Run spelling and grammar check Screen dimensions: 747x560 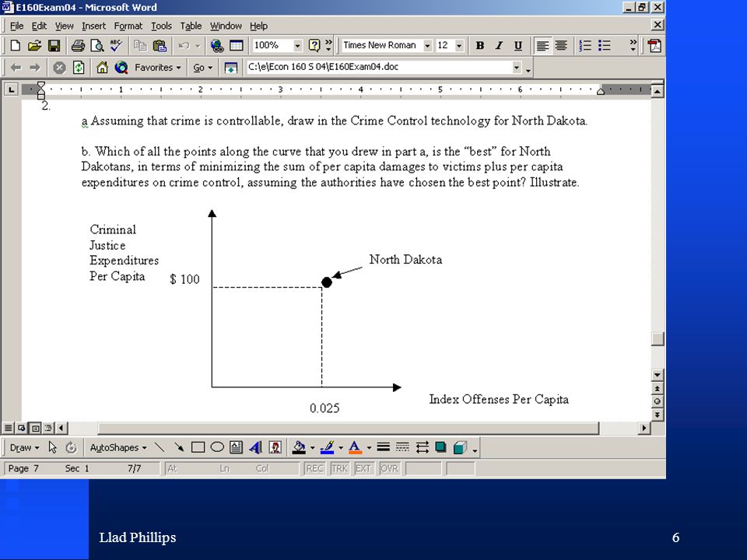pos(116,46)
